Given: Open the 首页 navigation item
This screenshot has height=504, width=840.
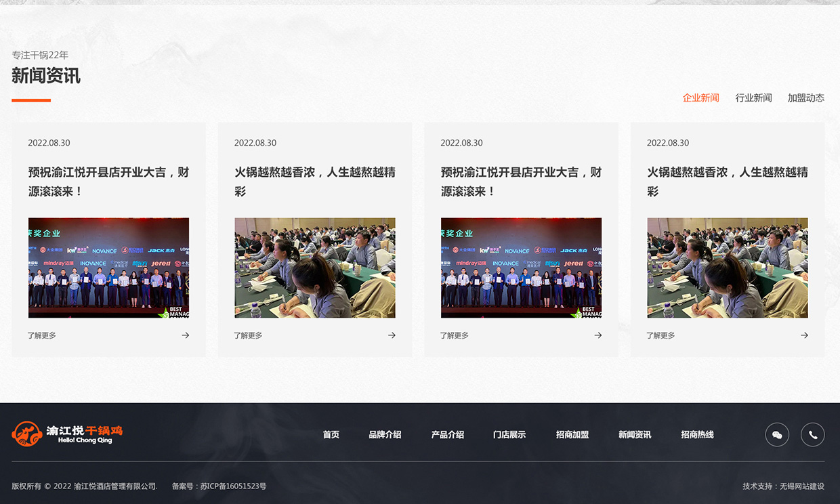Looking at the screenshot, I should click(x=331, y=434).
